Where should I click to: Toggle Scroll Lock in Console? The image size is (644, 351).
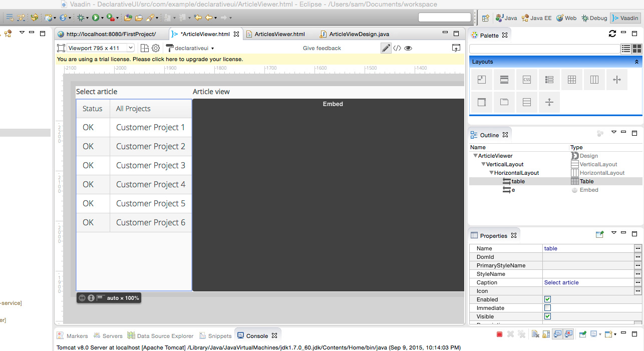[x=546, y=334]
